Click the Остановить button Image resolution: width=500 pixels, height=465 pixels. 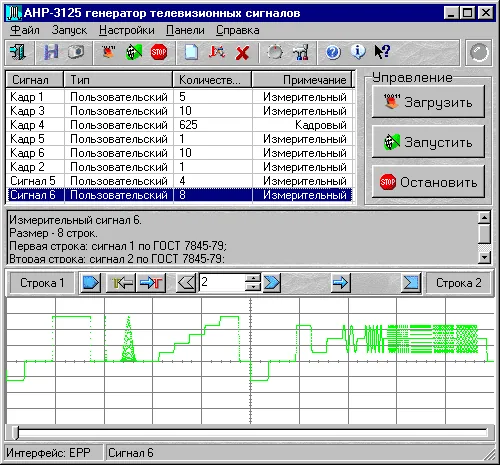tap(428, 182)
